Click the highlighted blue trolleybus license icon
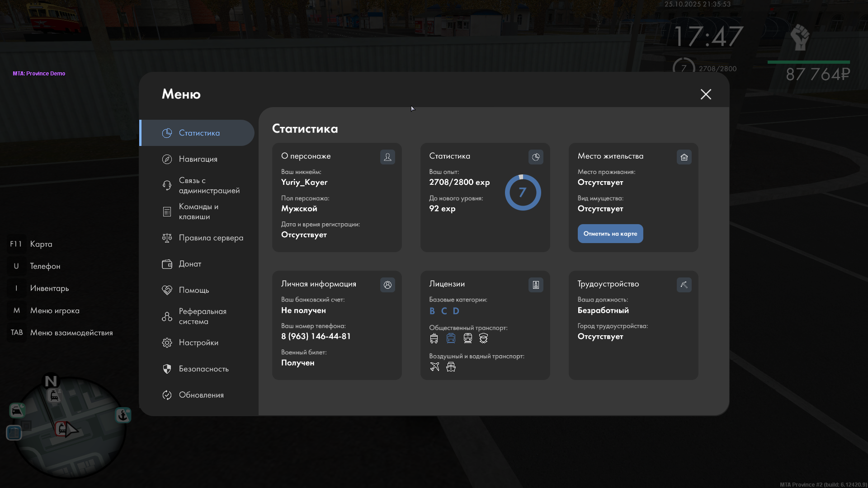868x488 pixels. 451,338
